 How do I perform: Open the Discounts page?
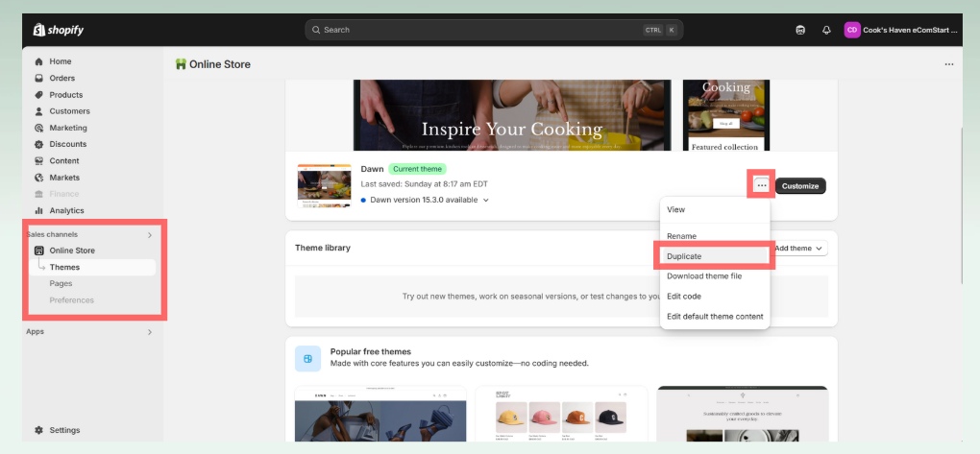(67, 144)
